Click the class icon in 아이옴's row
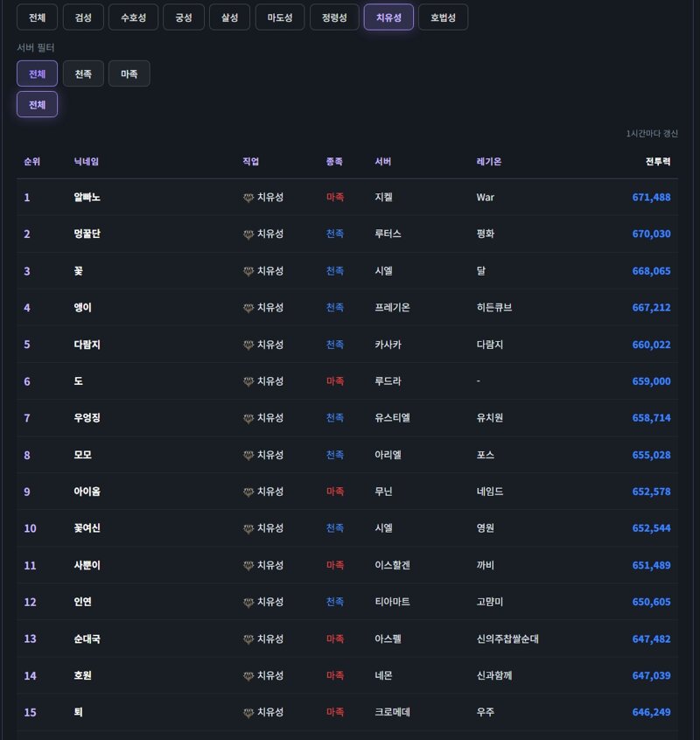This screenshot has height=740, width=700. point(248,492)
